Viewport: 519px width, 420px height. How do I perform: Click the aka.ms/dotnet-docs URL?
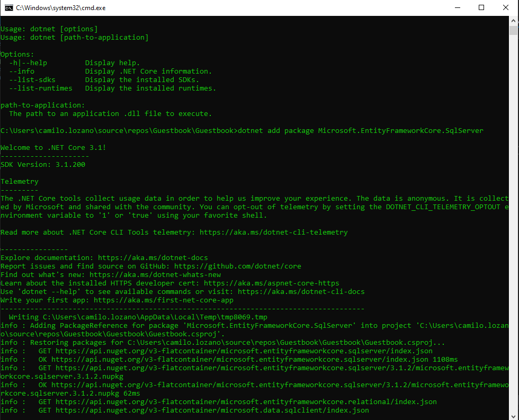click(153, 258)
